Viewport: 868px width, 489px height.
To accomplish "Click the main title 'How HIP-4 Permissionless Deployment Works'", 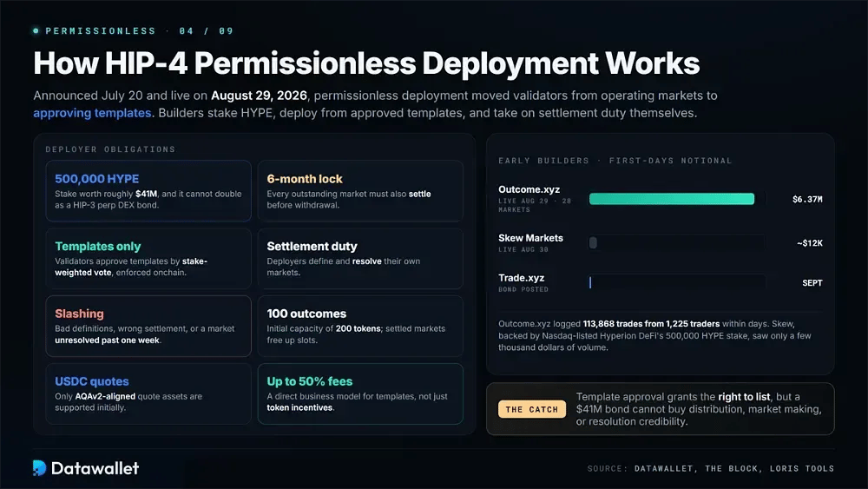I will pyautogui.click(x=366, y=63).
